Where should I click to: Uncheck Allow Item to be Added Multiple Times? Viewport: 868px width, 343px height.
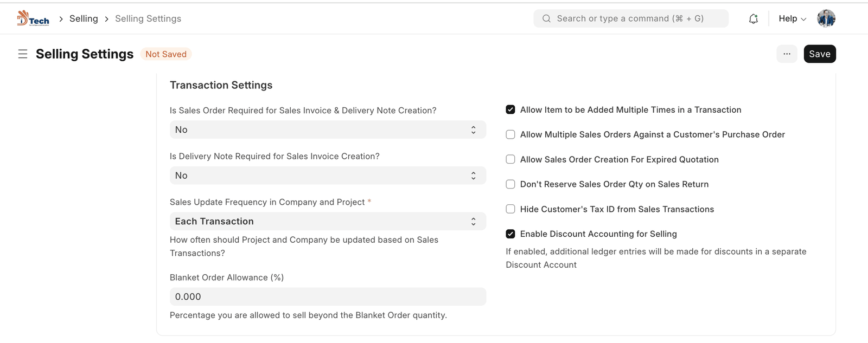(510, 110)
